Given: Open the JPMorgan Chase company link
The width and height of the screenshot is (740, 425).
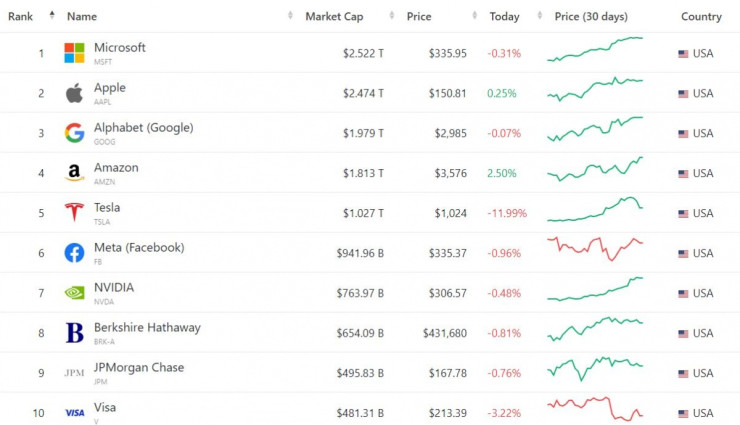Looking at the screenshot, I should tap(139, 368).
